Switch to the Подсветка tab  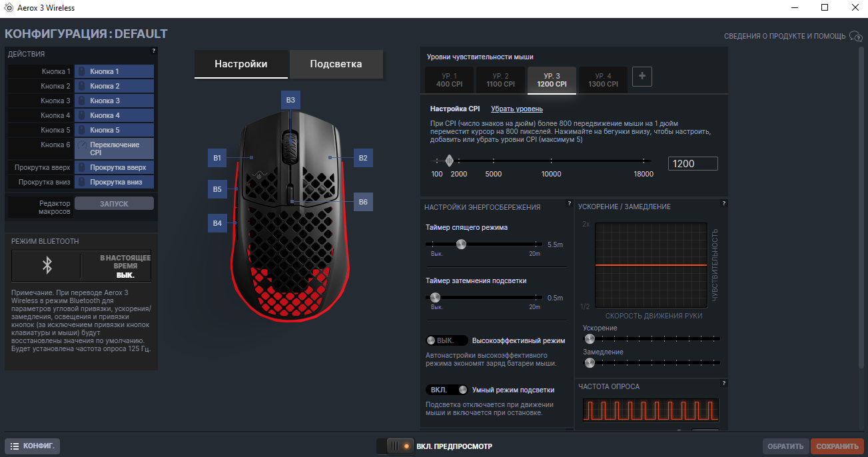click(x=336, y=64)
